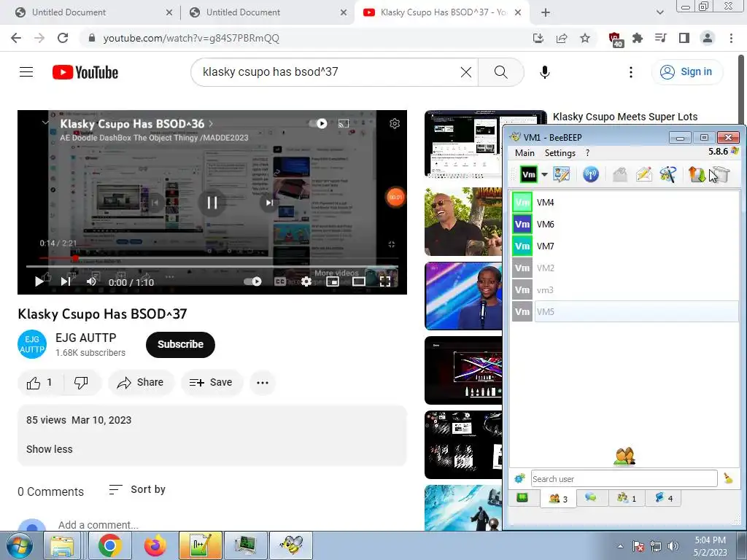This screenshot has width=747, height=560.
Task: Click the write message pencil-envelope icon in BeeBEEP
Action: click(643, 175)
